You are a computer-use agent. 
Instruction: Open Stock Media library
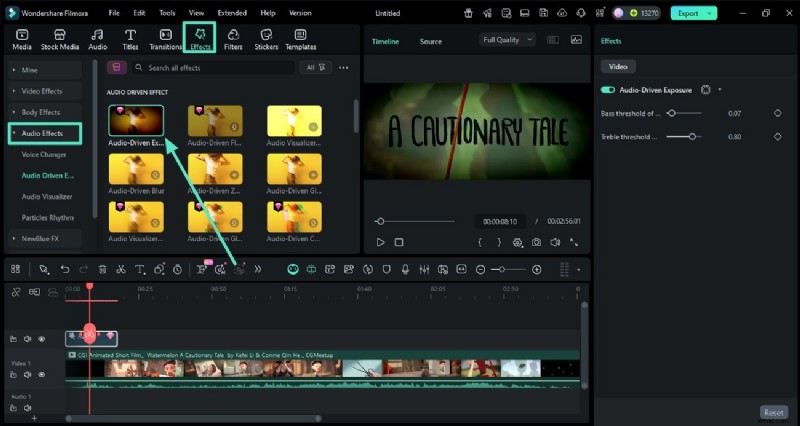pyautogui.click(x=60, y=39)
